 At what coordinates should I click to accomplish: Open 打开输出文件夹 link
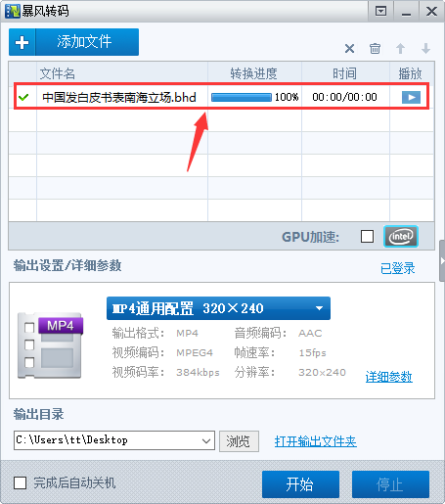pyautogui.click(x=316, y=441)
